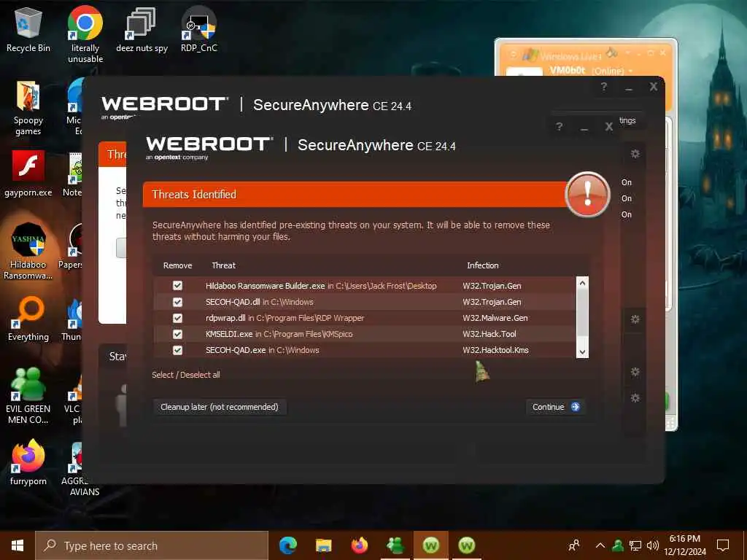Open top settings gear in Webroot side panel

coord(635,154)
